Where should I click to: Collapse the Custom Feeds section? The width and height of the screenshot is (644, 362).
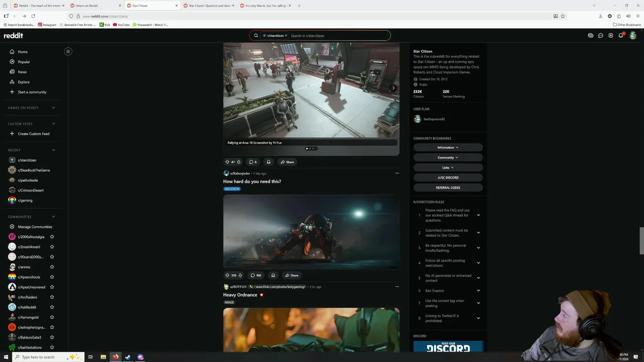point(53,124)
